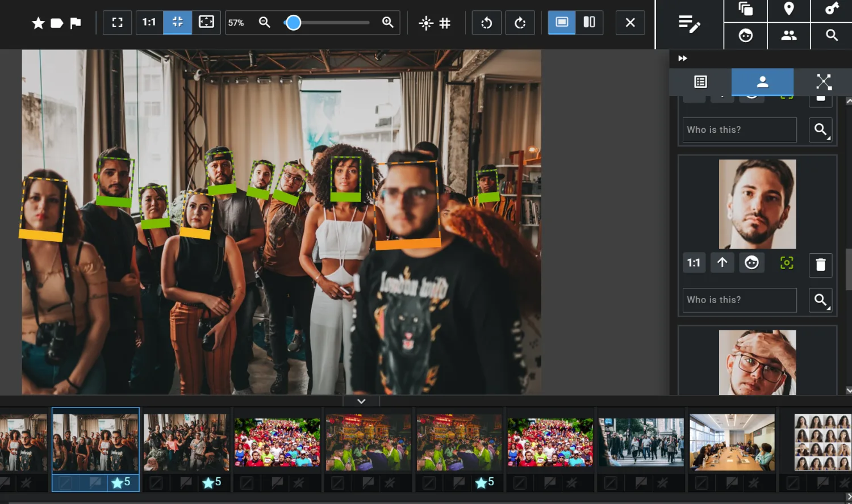Viewport: 852px width, 504px height.
Task: Rotate the photo counter-clockwise
Action: (487, 23)
